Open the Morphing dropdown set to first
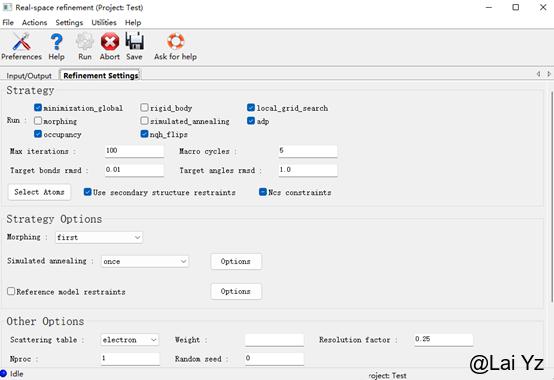 click(99, 237)
